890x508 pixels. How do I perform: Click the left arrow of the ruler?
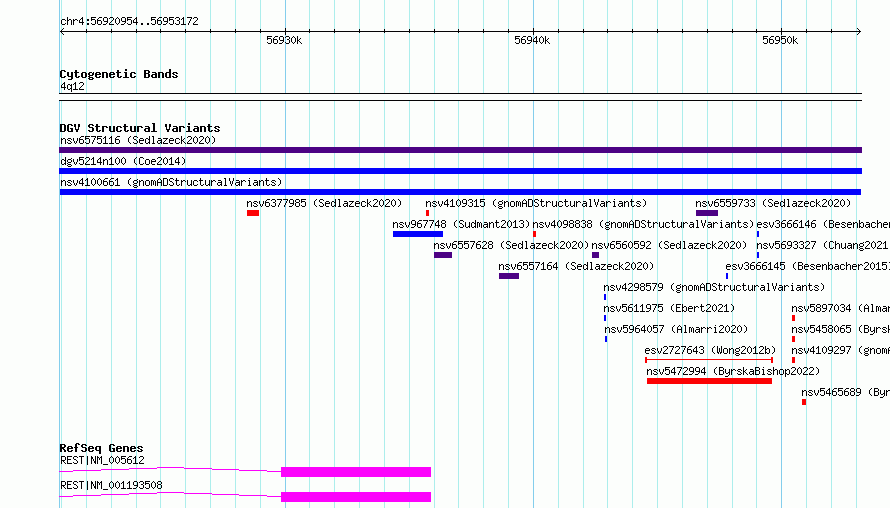click(x=62, y=31)
